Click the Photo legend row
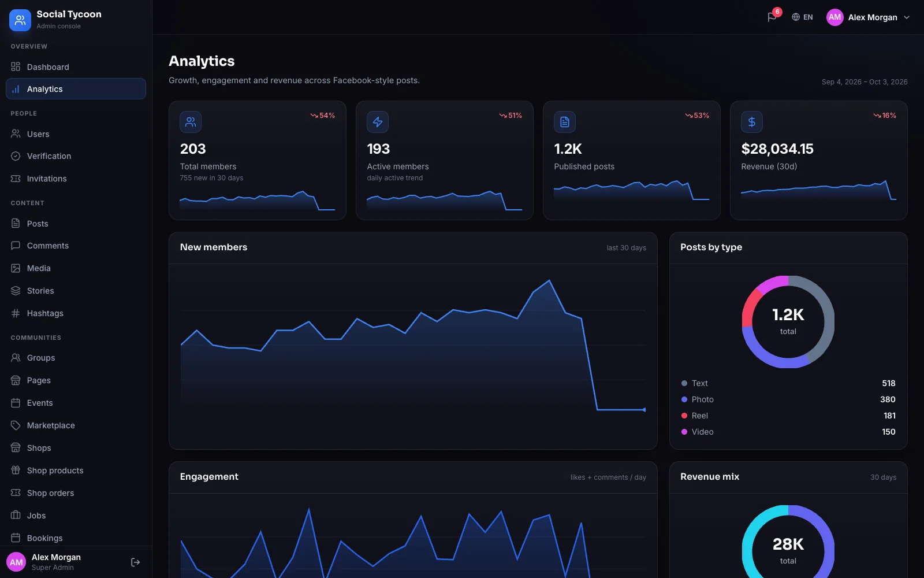 788,399
